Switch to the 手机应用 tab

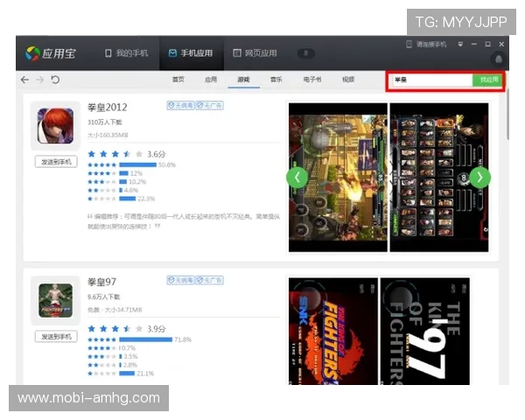[x=191, y=53]
